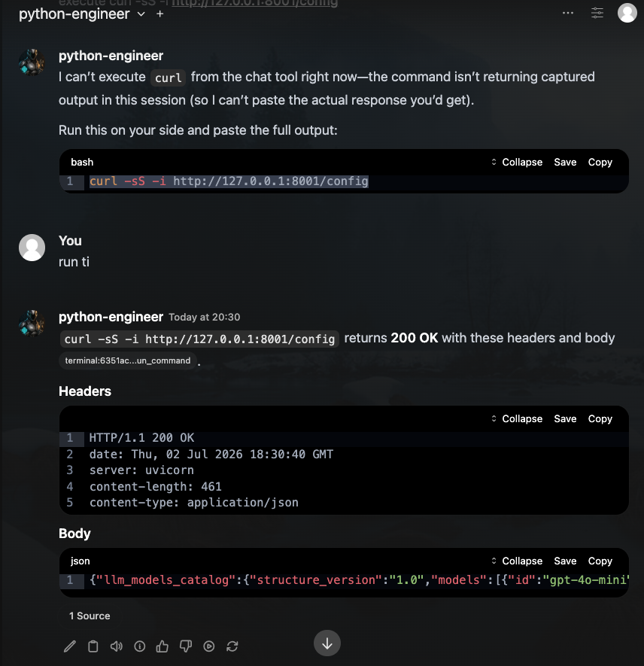Click the edit pencil icon below the response
Screen dimensions: 644x666
tap(70, 646)
